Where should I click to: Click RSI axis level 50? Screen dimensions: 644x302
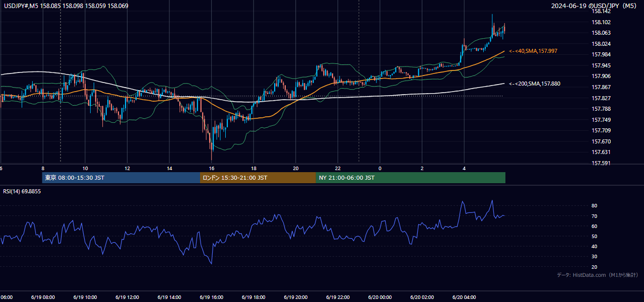[x=595, y=237]
